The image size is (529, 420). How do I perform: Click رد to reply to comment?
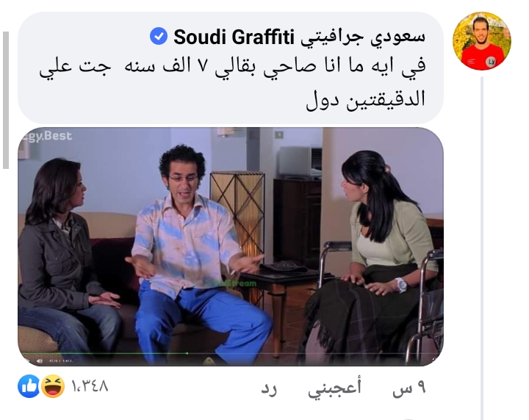pyautogui.click(x=269, y=389)
